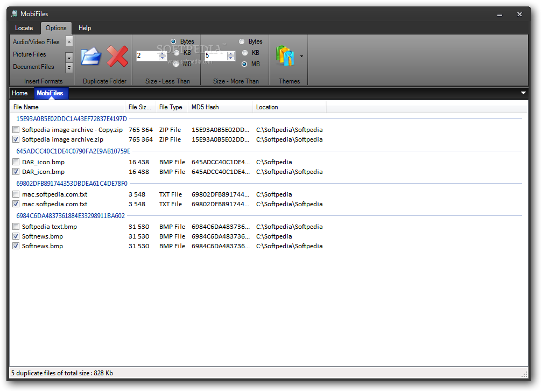Screen dimensions: 542x392
Task: Open the Themes dropdown arrow
Action: [301, 57]
